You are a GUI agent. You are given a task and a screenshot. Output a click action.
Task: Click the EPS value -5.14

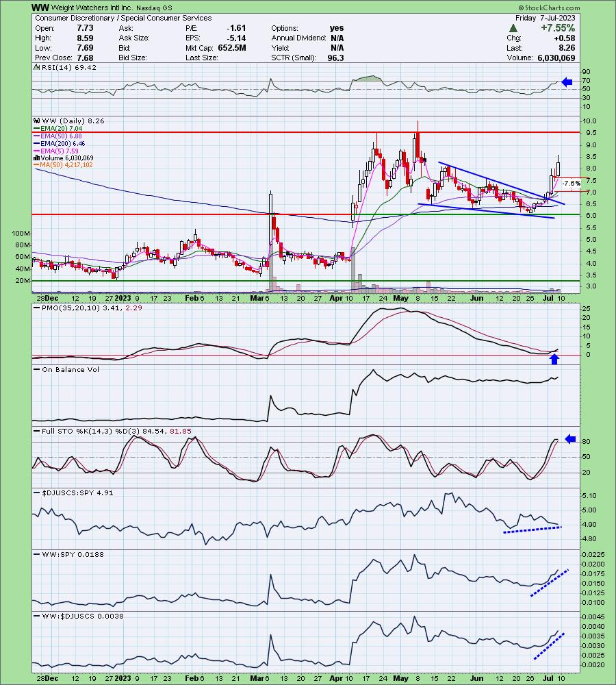pyautogui.click(x=236, y=38)
